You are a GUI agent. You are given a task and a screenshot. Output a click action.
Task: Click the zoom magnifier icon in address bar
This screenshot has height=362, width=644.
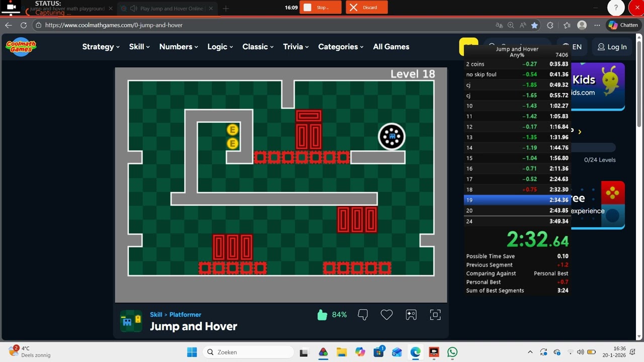coord(511,25)
